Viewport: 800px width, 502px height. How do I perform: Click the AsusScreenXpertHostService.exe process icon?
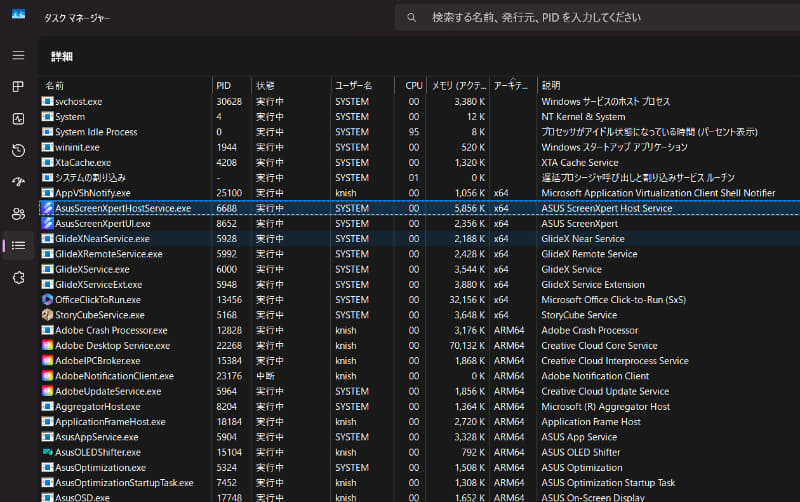click(x=47, y=208)
